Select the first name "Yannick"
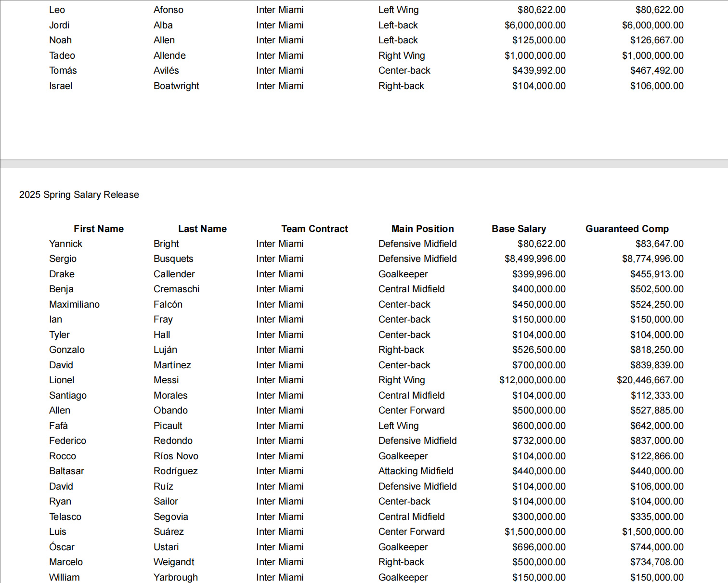The height and width of the screenshot is (583, 728). click(65, 244)
